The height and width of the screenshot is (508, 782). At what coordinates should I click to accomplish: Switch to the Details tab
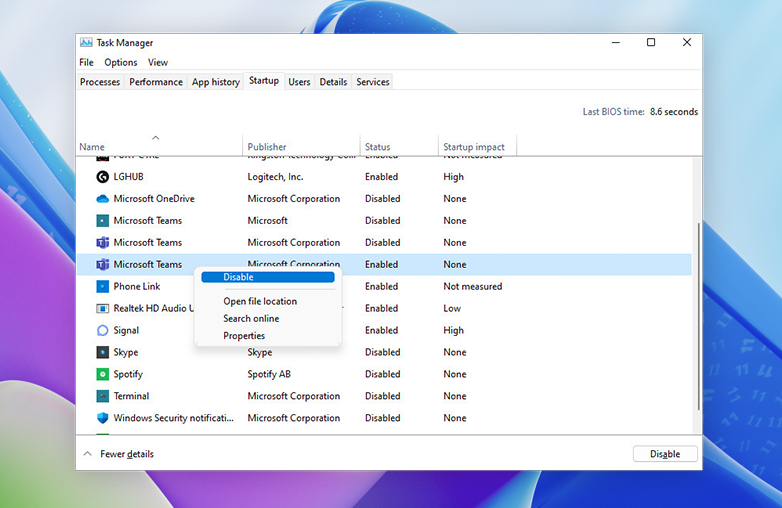point(333,82)
